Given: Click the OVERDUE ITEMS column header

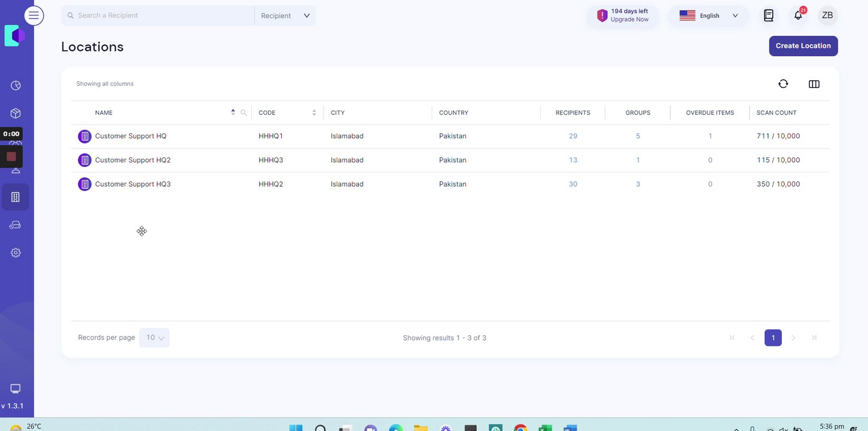Looking at the screenshot, I should (710, 113).
